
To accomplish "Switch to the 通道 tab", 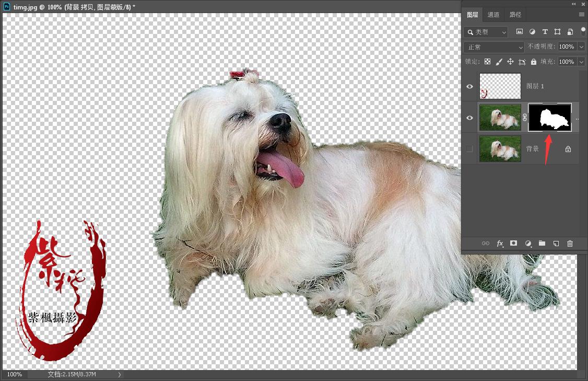I will pyautogui.click(x=493, y=15).
